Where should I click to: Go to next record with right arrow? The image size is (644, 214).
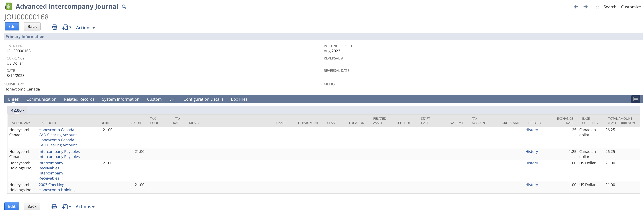pyautogui.click(x=586, y=7)
